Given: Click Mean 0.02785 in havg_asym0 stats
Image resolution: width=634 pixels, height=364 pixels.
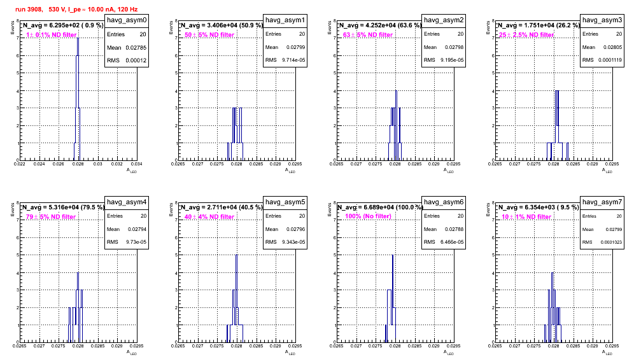Looking at the screenshot, I should (x=127, y=48).
